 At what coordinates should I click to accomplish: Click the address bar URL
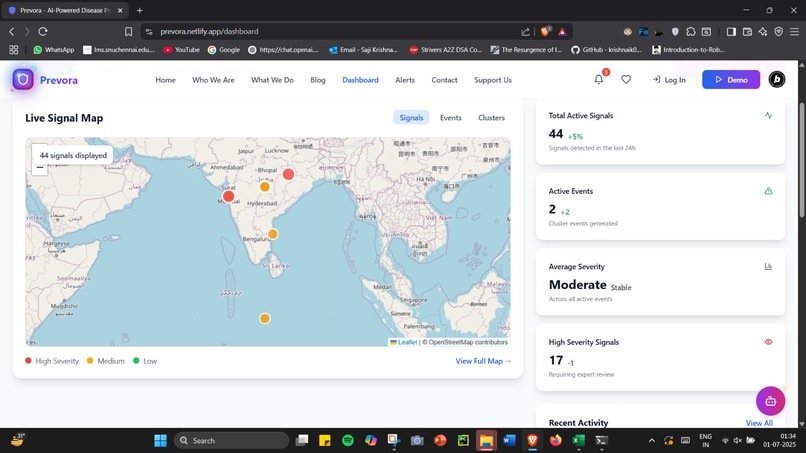(x=209, y=31)
